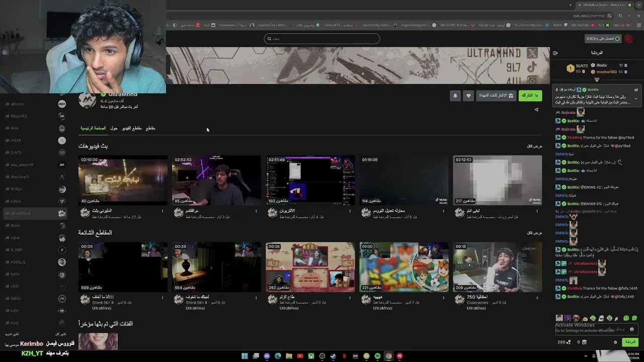This screenshot has width=644, height=362.
Task: Open the 353 viewers 00:26 clip
Action: 310,267
